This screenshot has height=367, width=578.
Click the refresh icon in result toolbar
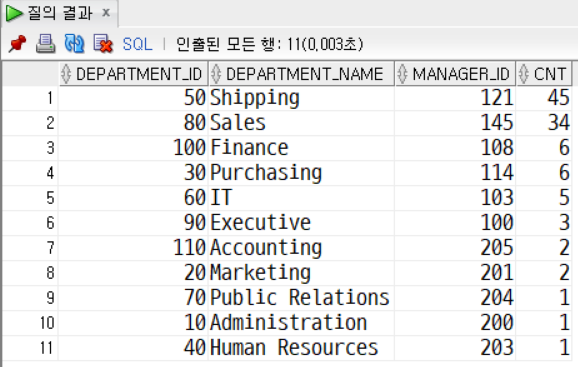[x=74, y=44]
